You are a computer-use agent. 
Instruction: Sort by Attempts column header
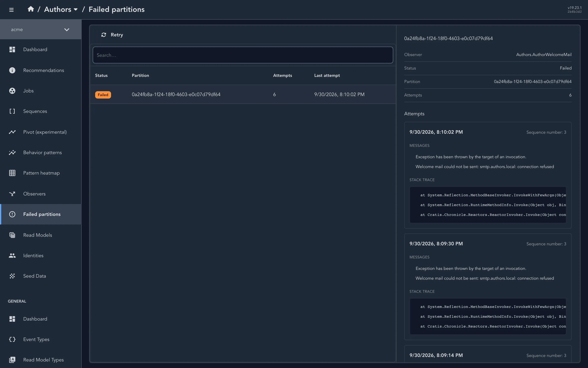click(x=282, y=75)
